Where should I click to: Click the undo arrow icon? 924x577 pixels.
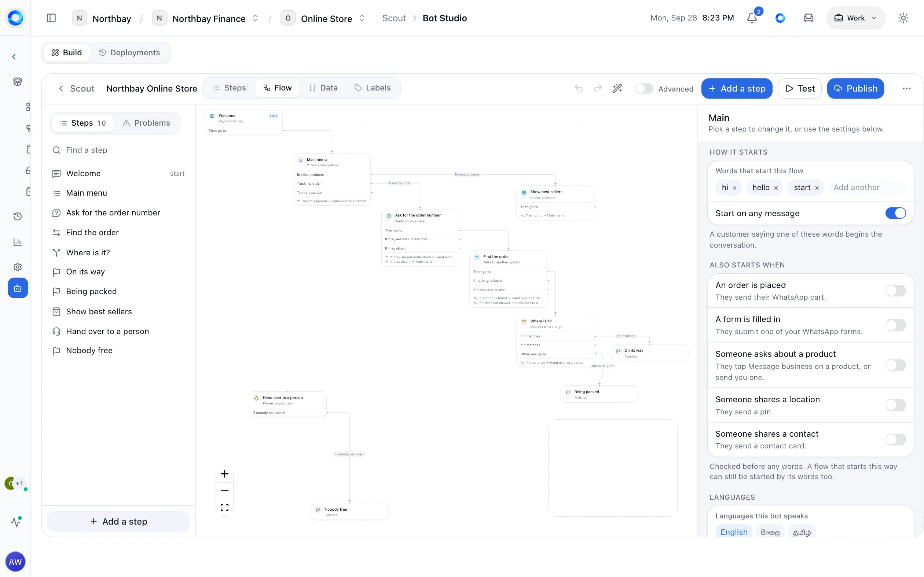click(x=579, y=89)
